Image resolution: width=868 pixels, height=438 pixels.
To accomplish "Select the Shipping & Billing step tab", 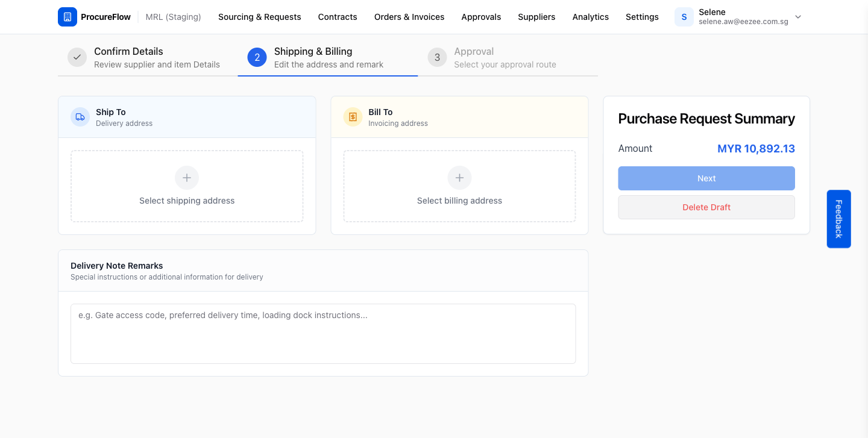I will pos(328,58).
